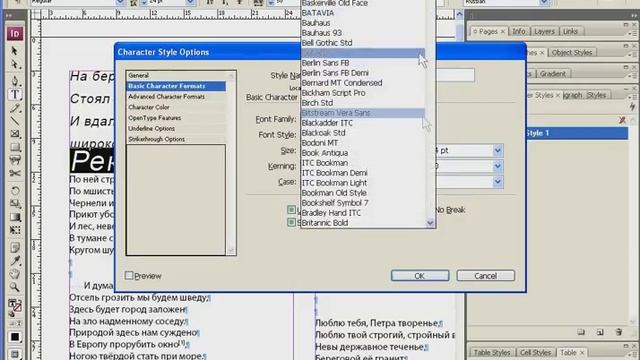Switch to the Pages panel tab
The image size is (640, 360).
[488, 31]
